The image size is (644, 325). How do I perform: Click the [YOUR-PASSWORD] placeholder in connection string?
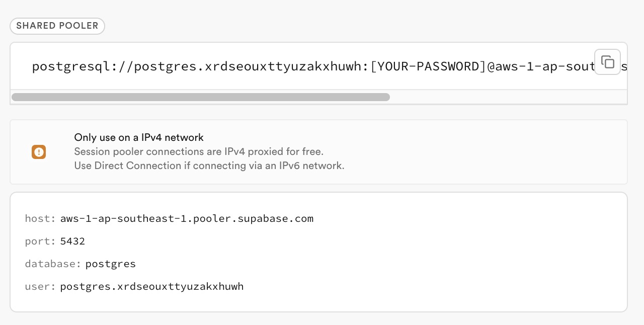[428, 66]
